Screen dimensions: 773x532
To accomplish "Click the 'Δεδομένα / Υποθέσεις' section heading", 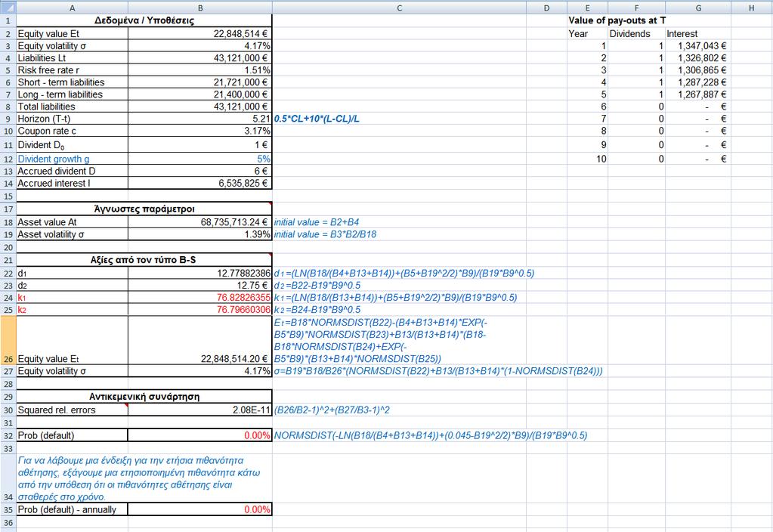I will pyautogui.click(x=144, y=20).
